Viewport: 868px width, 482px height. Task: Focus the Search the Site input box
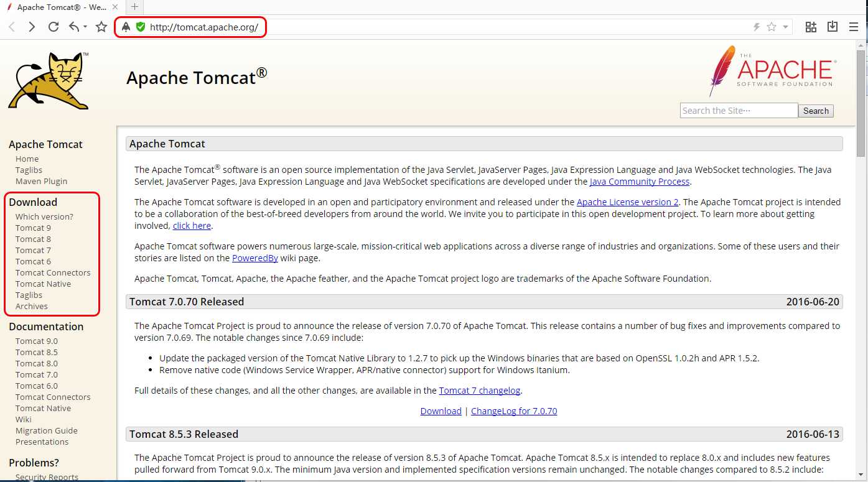pos(739,111)
